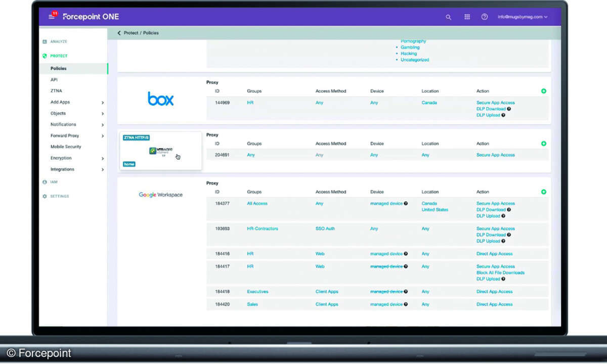
Task: Add a policy to the VMware ZTNA app
Action: point(544,144)
